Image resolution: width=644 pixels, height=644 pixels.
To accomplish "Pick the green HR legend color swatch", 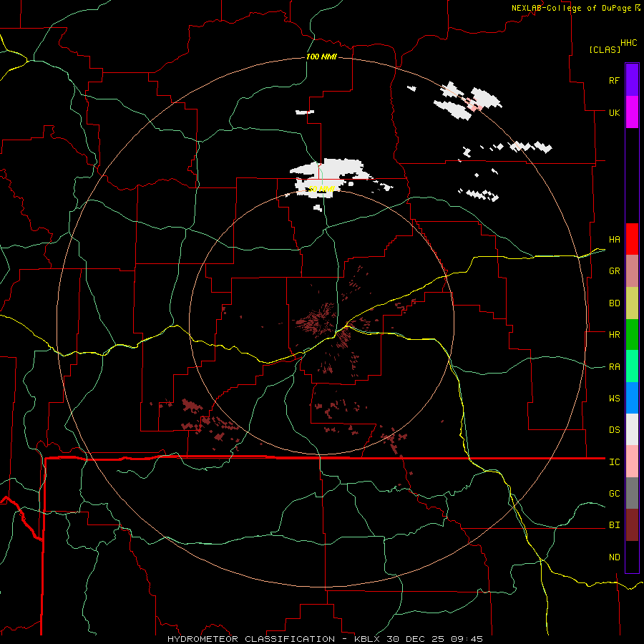I will 632,334.
